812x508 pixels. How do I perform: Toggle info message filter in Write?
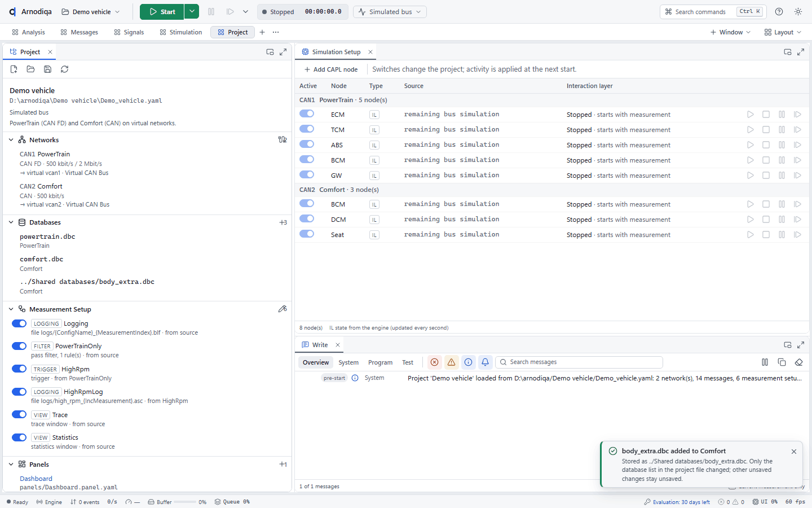click(468, 362)
